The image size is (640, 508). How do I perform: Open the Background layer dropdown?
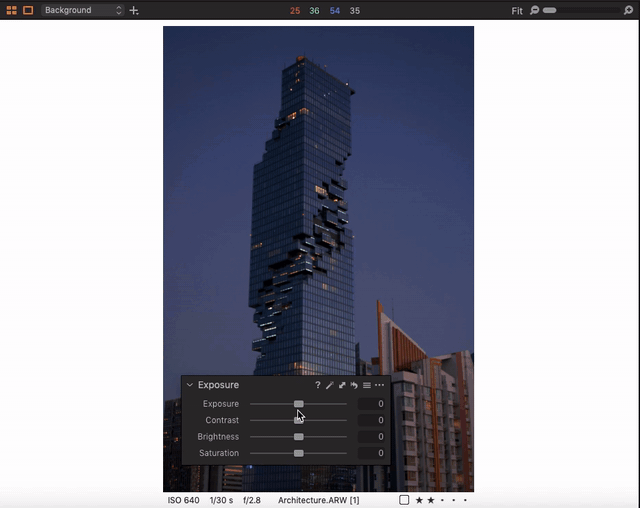pyautogui.click(x=82, y=10)
